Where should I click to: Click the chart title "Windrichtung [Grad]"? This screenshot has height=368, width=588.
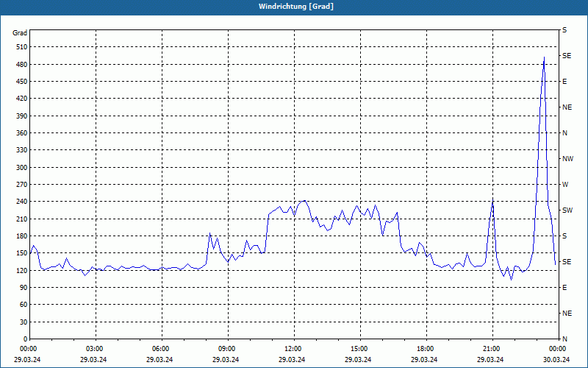pyautogui.click(x=296, y=7)
